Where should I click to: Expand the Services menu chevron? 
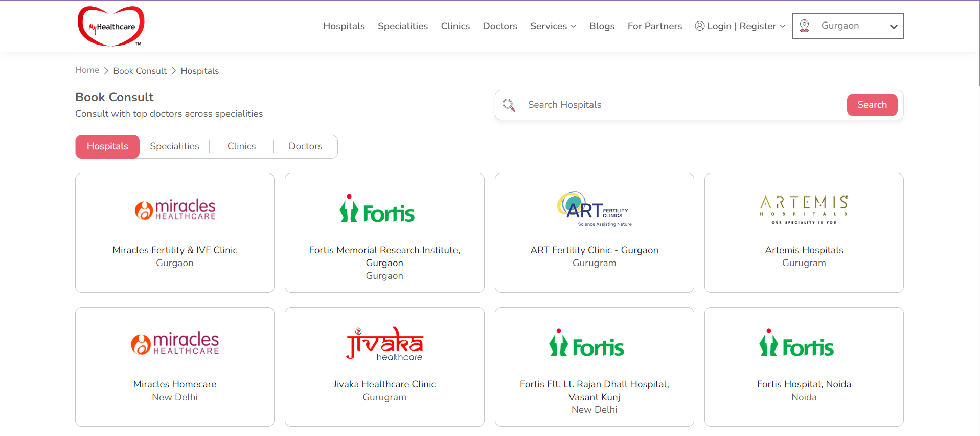pos(574,26)
